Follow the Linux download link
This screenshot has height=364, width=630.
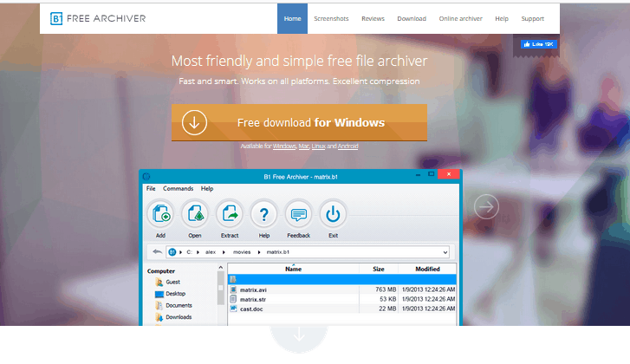321,146
